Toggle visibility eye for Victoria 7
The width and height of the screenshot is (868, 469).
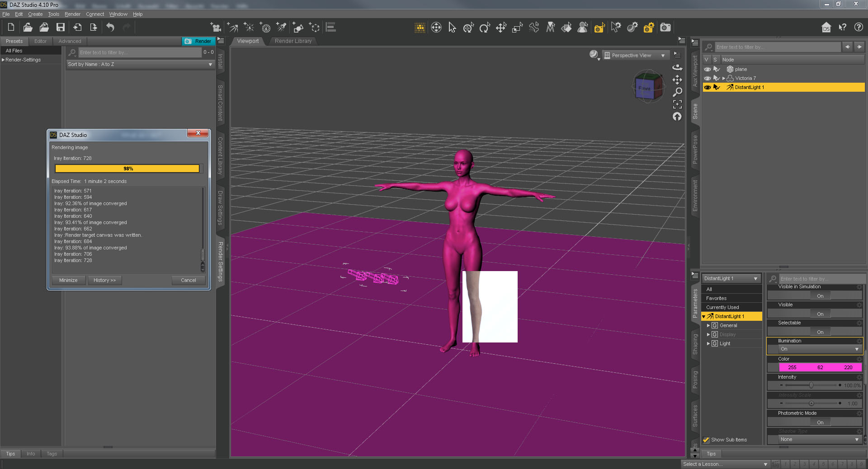click(x=708, y=78)
